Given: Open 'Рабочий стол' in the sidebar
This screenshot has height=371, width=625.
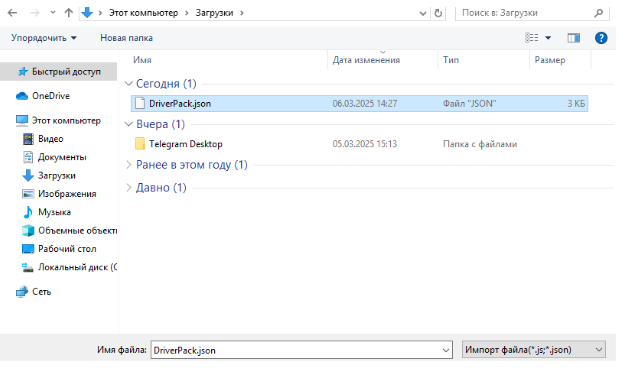Looking at the screenshot, I should point(67,249).
